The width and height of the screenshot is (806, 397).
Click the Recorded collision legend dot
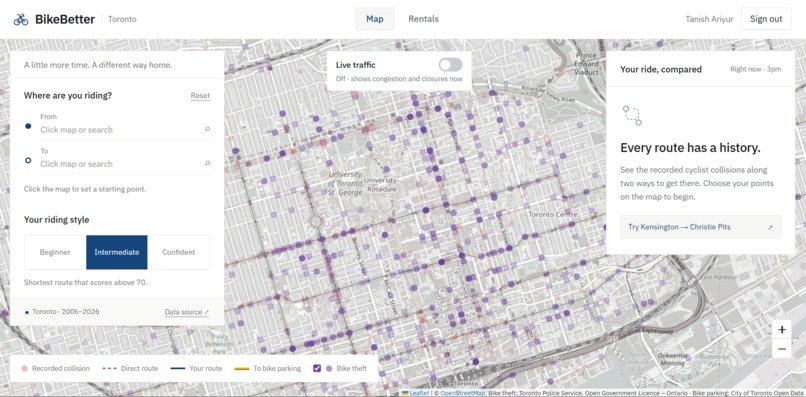pyautogui.click(x=24, y=368)
